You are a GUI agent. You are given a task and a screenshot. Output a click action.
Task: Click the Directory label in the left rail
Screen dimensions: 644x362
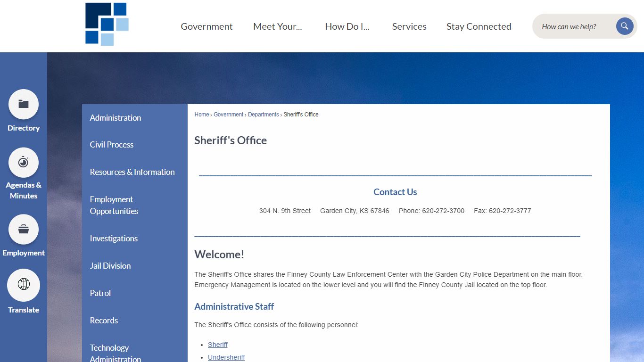[x=24, y=128]
